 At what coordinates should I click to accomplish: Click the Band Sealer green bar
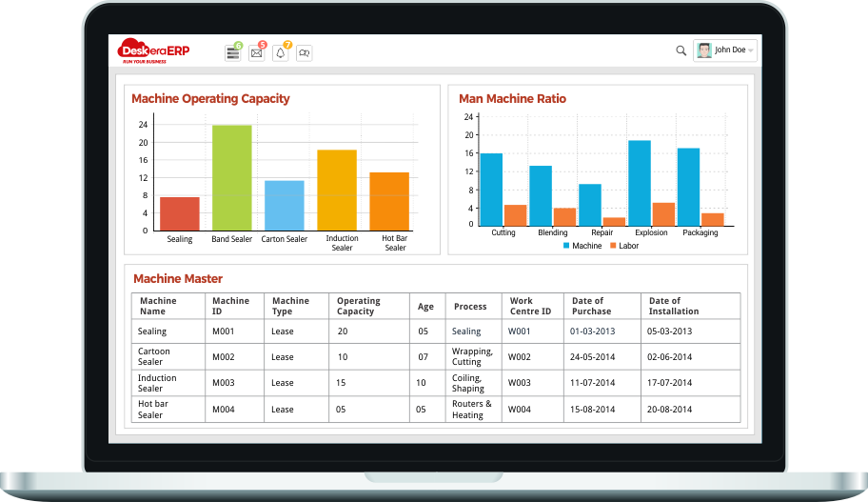(x=231, y=177)
